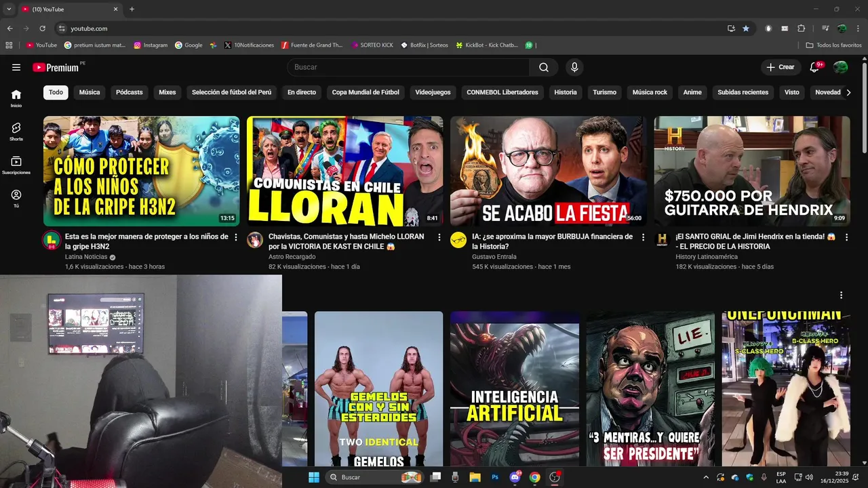Viewport: 868px width, 488px height.
Task: Open the Comunistas en Chile LLORAN thumbnail
Action: tap(344, 171)
